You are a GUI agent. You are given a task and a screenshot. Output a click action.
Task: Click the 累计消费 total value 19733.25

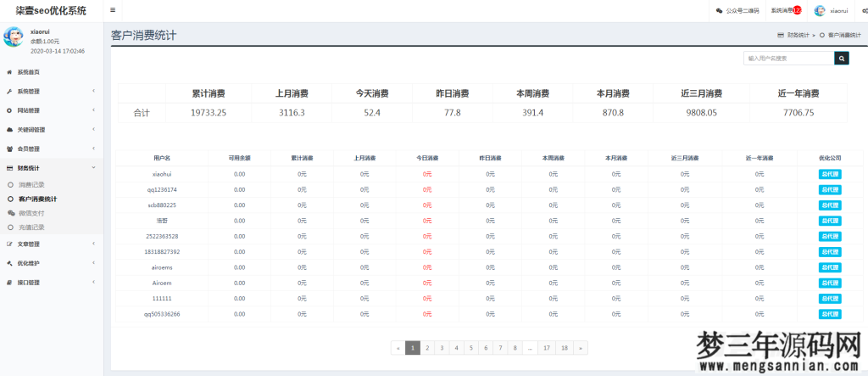pos(209,113)
